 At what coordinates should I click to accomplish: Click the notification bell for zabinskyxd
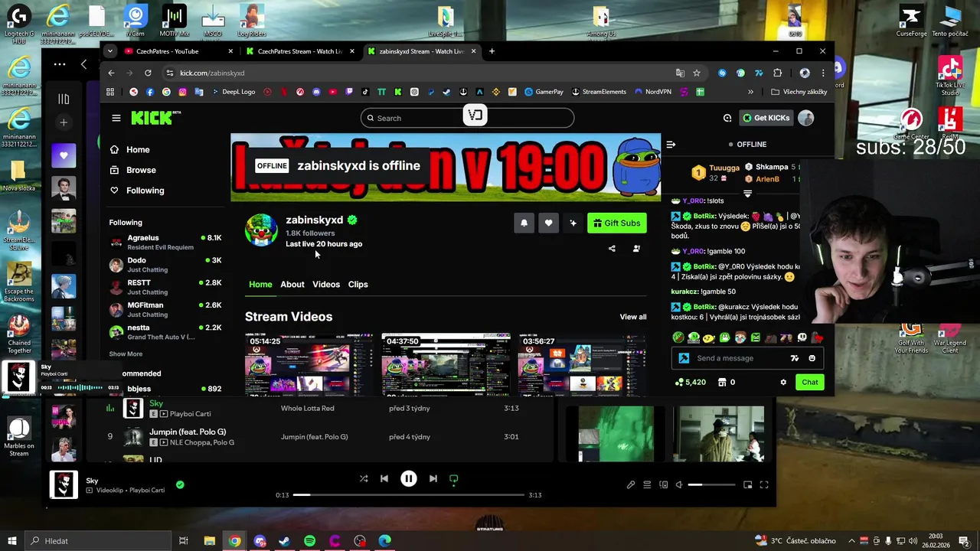click(524, 223)
